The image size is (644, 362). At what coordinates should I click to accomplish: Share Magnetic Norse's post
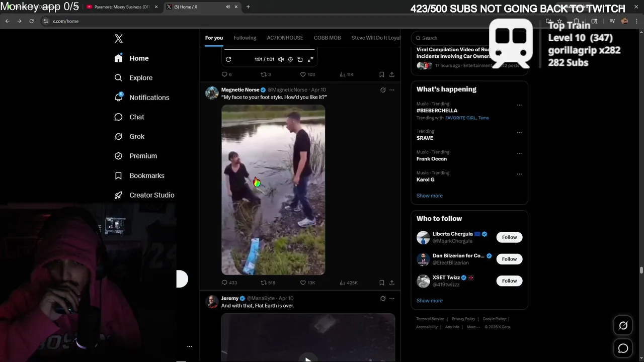[392, 283]
